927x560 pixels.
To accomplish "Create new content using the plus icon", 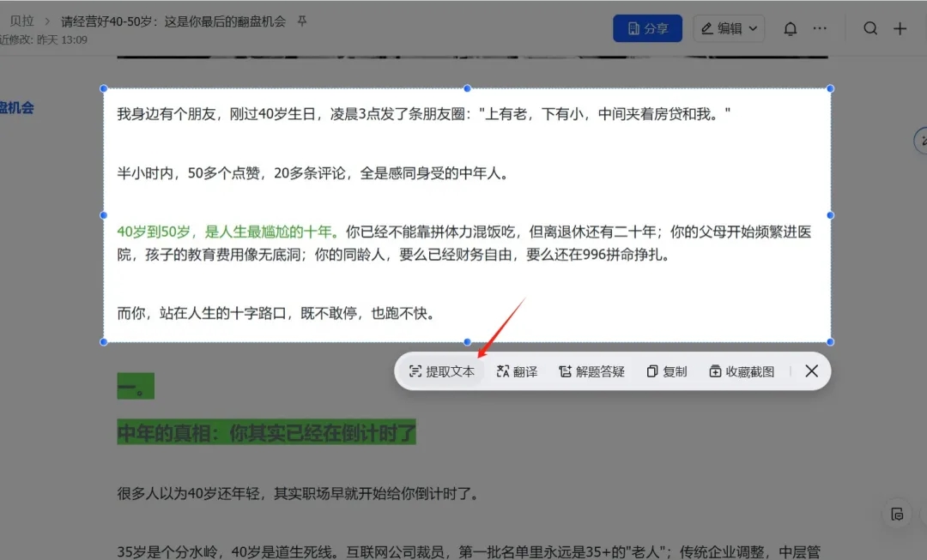I will (900, 27).
